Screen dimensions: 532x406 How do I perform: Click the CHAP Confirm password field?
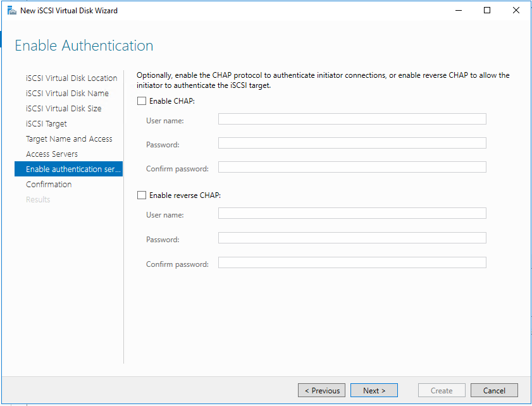tap(352, 167)
